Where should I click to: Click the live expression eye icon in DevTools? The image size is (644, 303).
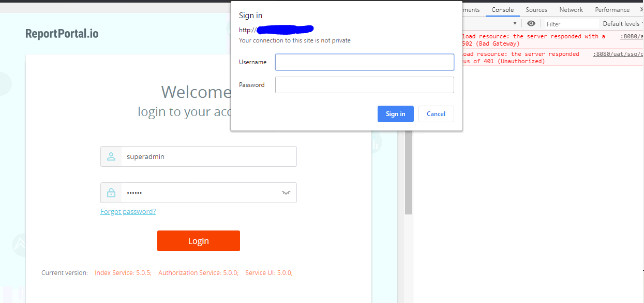531,23
